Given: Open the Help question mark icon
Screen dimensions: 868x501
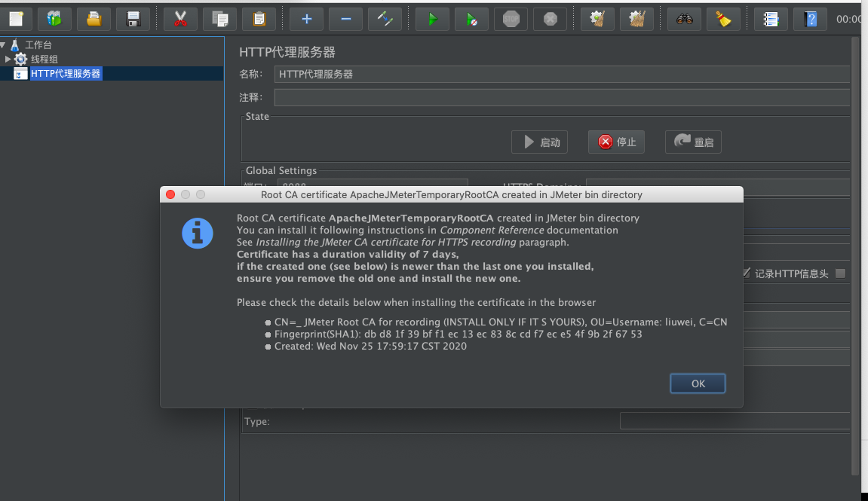Looking at the screenshot, I should coord(811,19).
